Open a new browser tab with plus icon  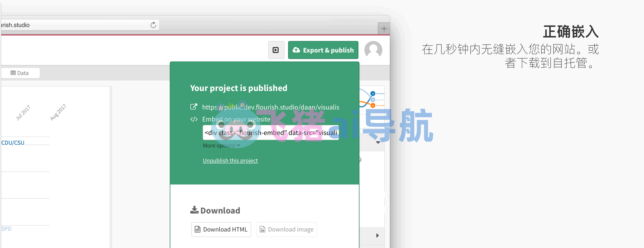[384, 29]
